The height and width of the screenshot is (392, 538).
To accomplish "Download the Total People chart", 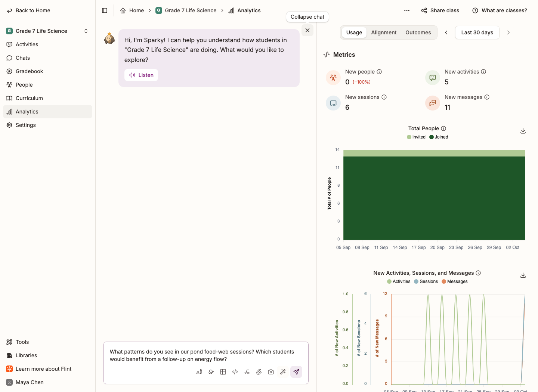I will pyautogui.click(x=523, y=131).
